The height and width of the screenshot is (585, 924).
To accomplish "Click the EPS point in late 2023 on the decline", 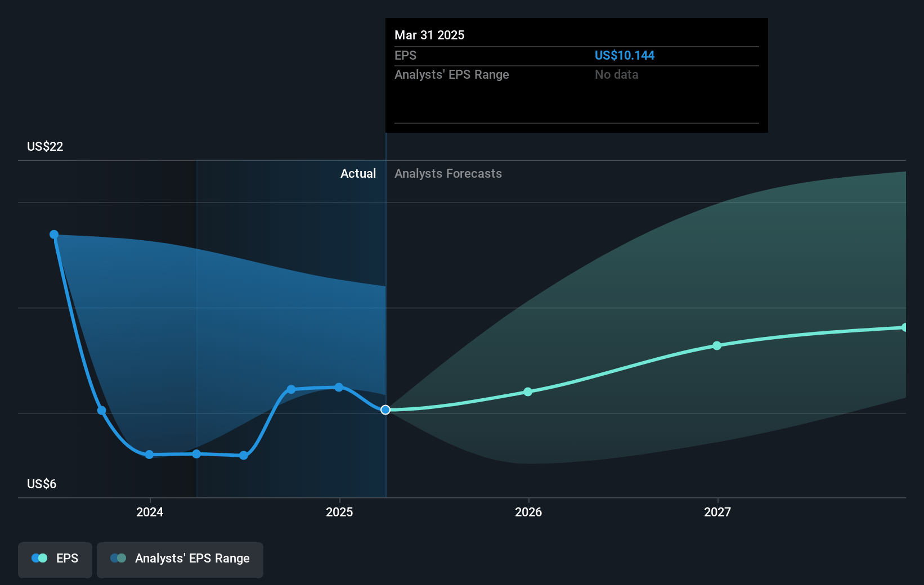I will coord(102,411).
